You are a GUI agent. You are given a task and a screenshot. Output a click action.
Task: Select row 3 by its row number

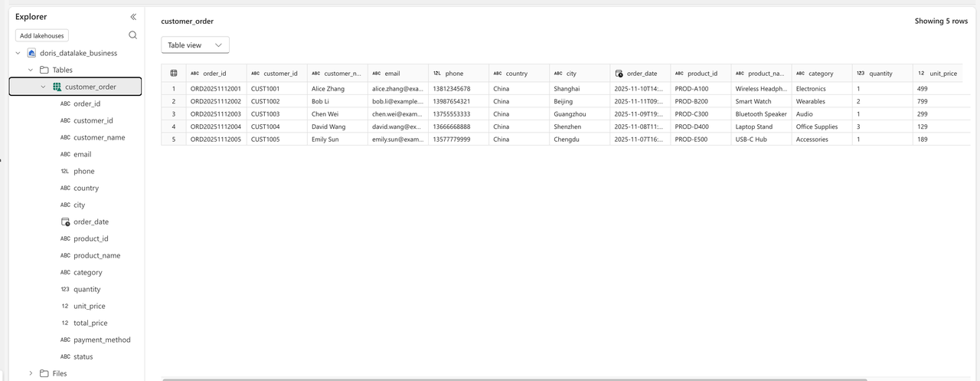[174, 114]
